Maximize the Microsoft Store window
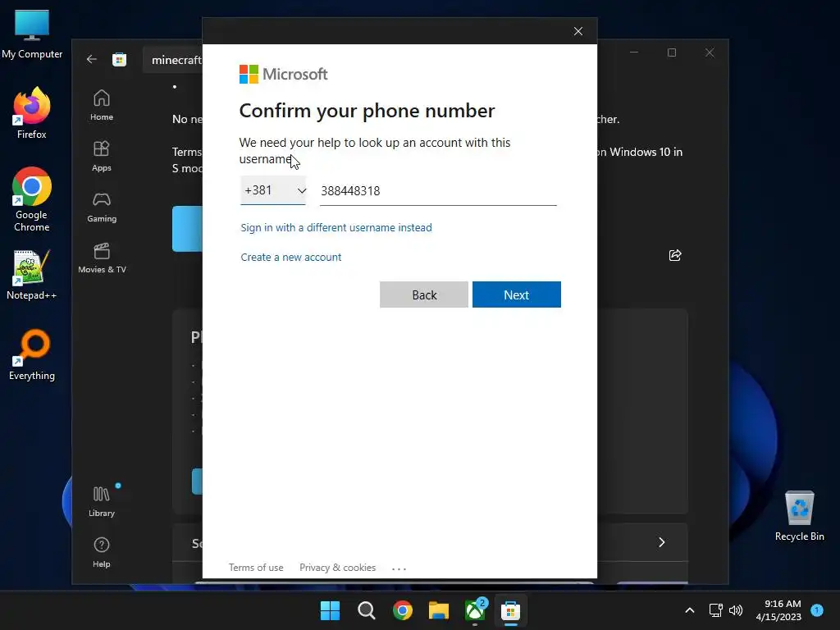Screen dimensions: 840x630 [x=672, y=52]
